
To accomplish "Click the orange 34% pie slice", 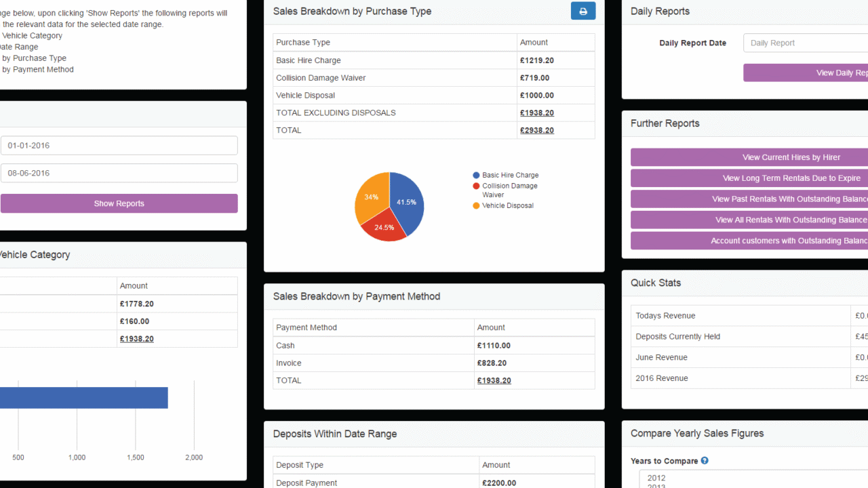I will (x=371, y=196).
